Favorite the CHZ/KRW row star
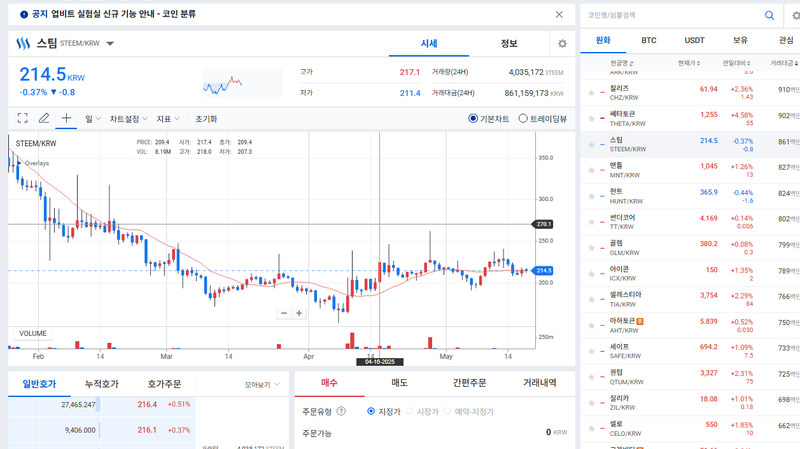This screenshot has width=800, height=449. 591,93
